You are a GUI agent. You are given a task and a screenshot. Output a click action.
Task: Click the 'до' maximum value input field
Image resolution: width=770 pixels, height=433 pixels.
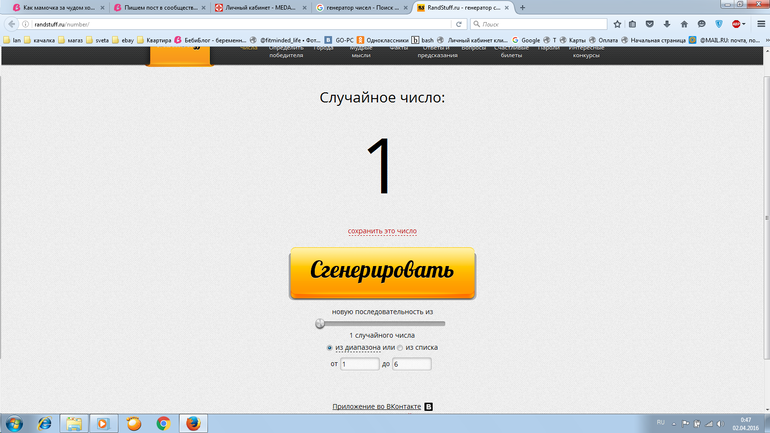click(411, 364)
